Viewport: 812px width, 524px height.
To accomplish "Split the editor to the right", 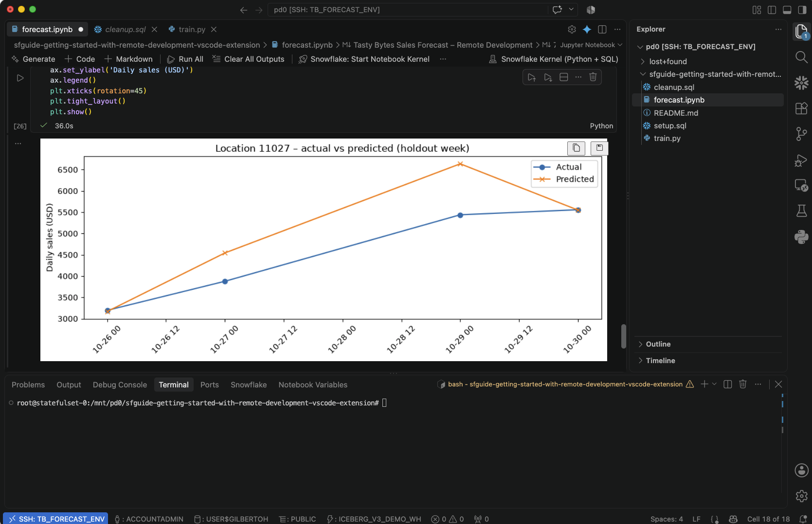I will click(x=602, y=29).
